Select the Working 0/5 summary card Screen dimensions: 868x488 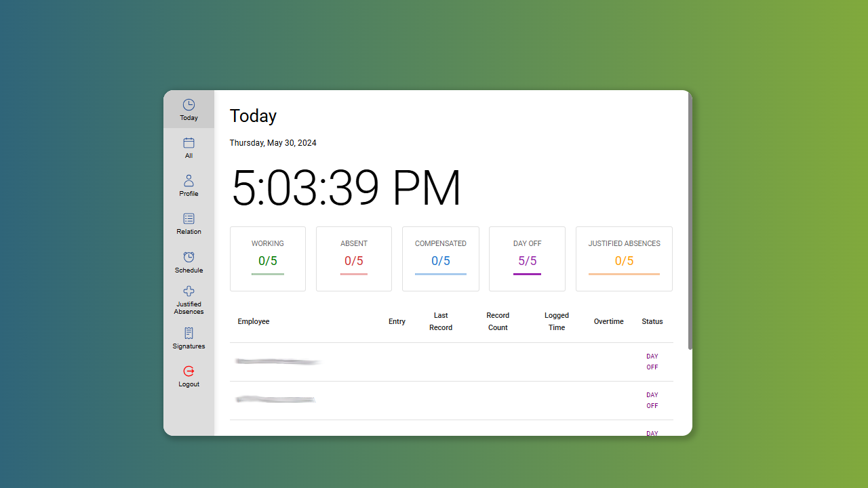(x=268, y=259)
